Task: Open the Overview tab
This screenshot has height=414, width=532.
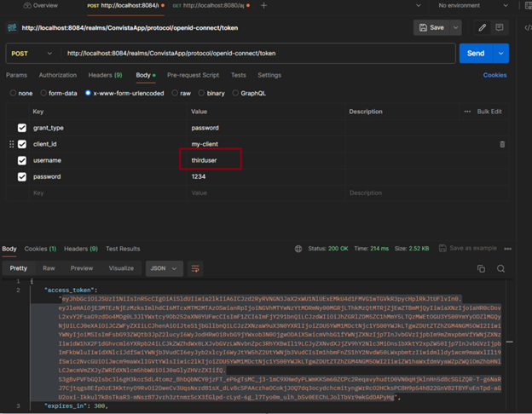Action: [x=40, y=5]
